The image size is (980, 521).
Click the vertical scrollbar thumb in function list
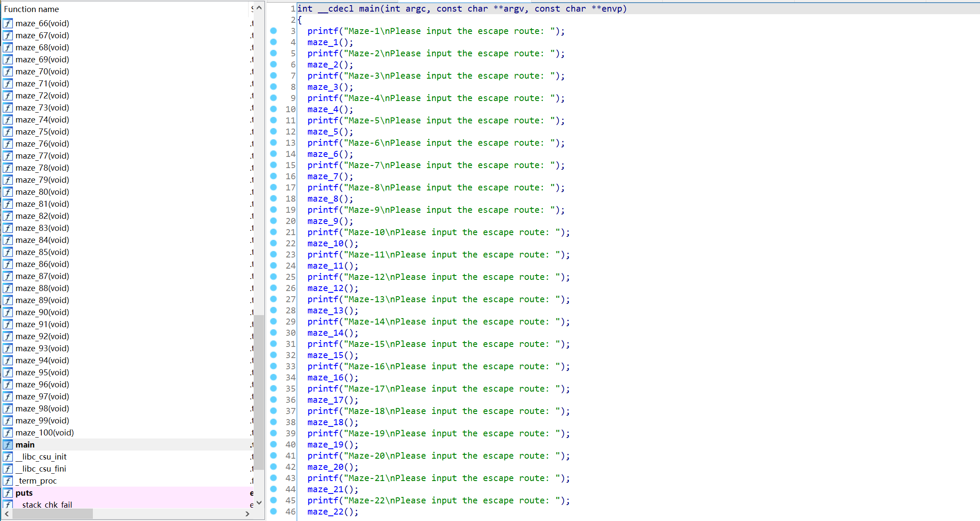pyautogui.click(x=259, y=392)
